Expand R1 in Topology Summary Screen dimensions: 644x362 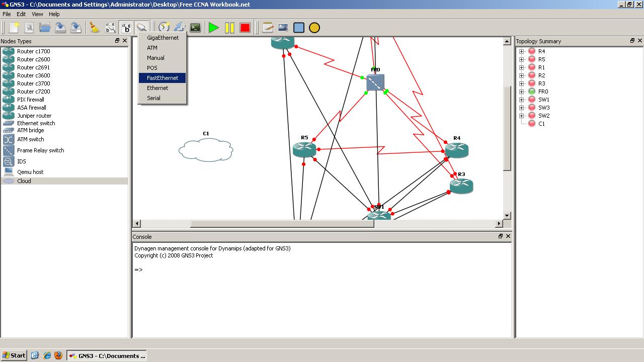(x=522, y=67)
